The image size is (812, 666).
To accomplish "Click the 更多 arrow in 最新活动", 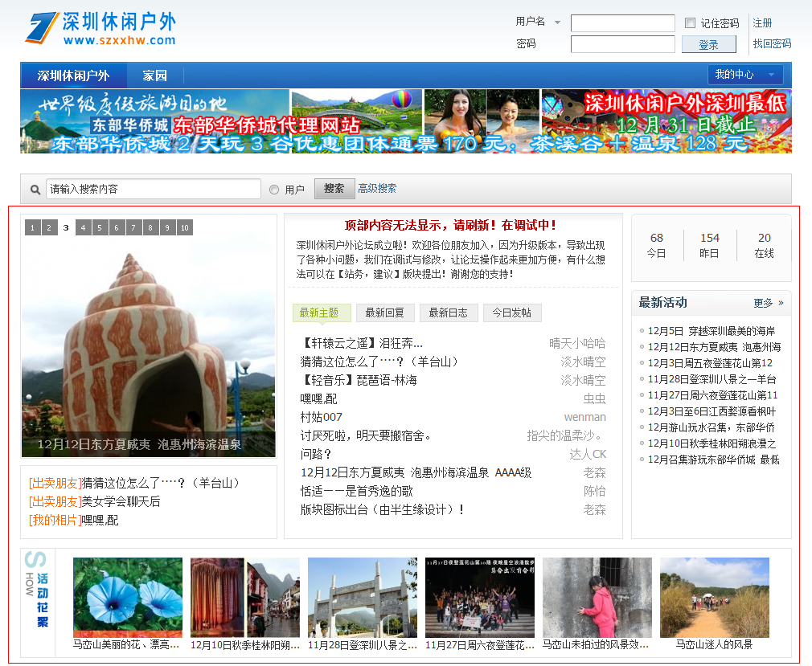I will [780, 304].
